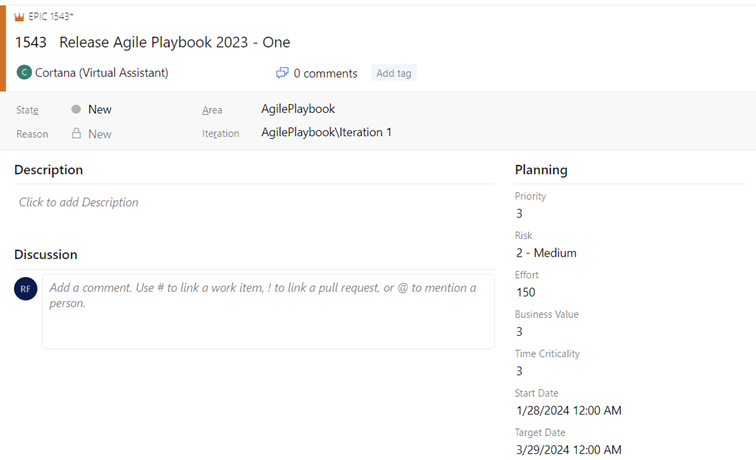Click the assignee name Cortana (Virtual Assistant)

click(x=102, y=73)
